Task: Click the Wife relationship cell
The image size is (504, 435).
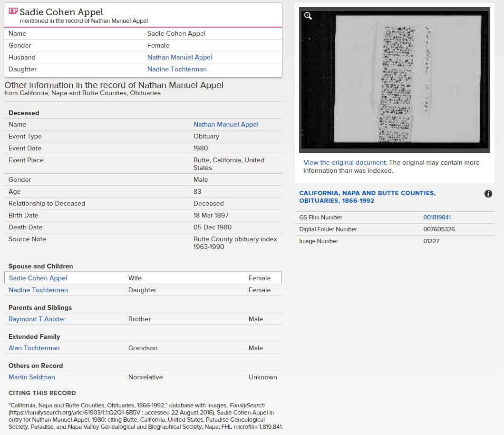Action: pos(135,278)
